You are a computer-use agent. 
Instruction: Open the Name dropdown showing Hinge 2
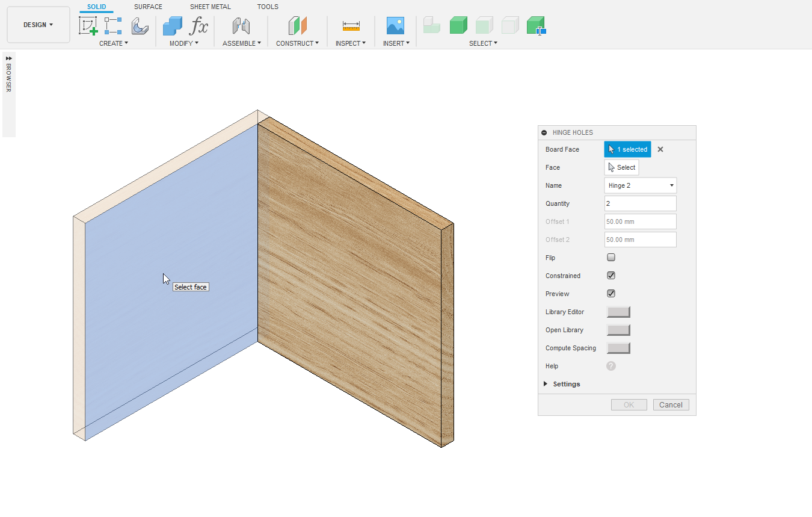click(640, 185)
